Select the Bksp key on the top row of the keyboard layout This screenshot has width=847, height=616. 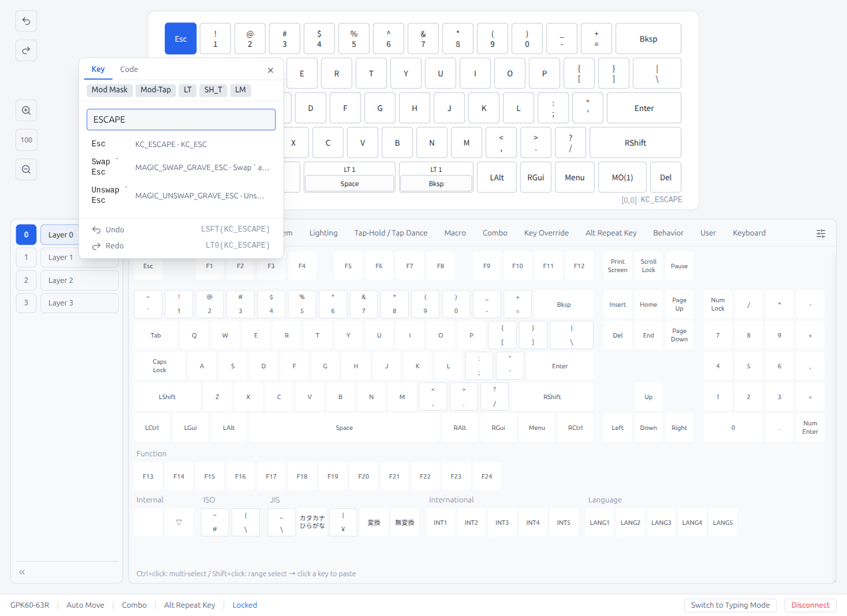point(648,38)
